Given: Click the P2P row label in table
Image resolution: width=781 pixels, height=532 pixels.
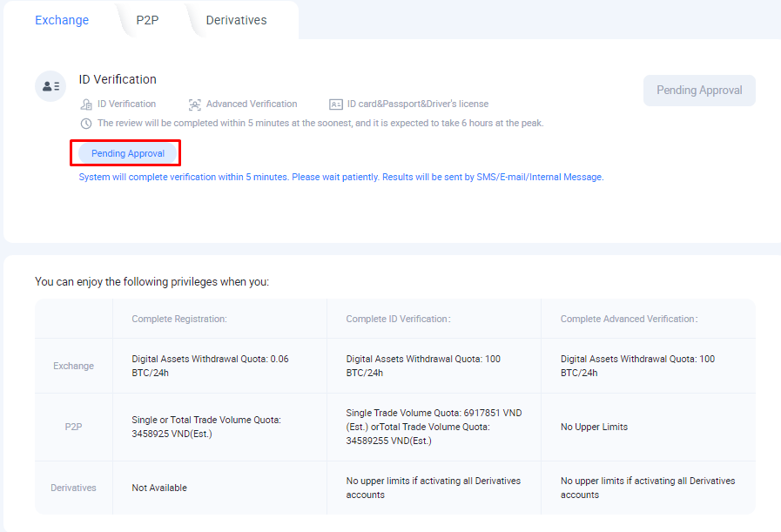Looking at the screenshot, I should point(74,427).
